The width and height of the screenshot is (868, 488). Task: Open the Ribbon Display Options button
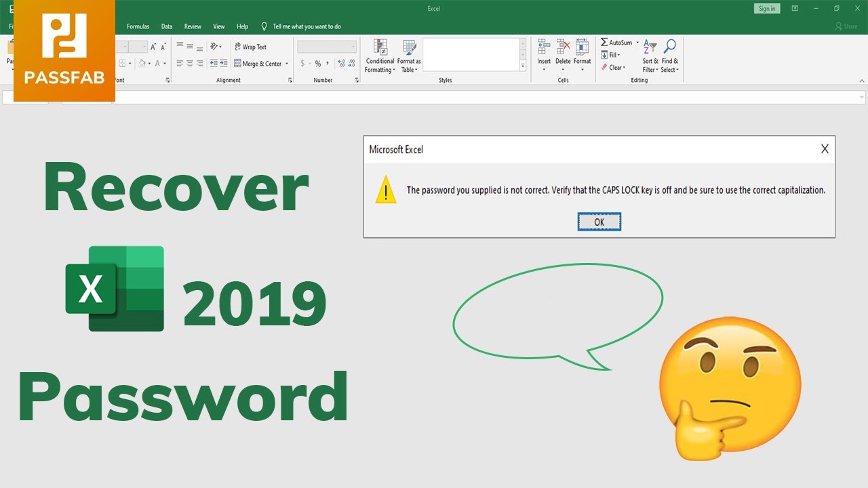tap(795, 8)
